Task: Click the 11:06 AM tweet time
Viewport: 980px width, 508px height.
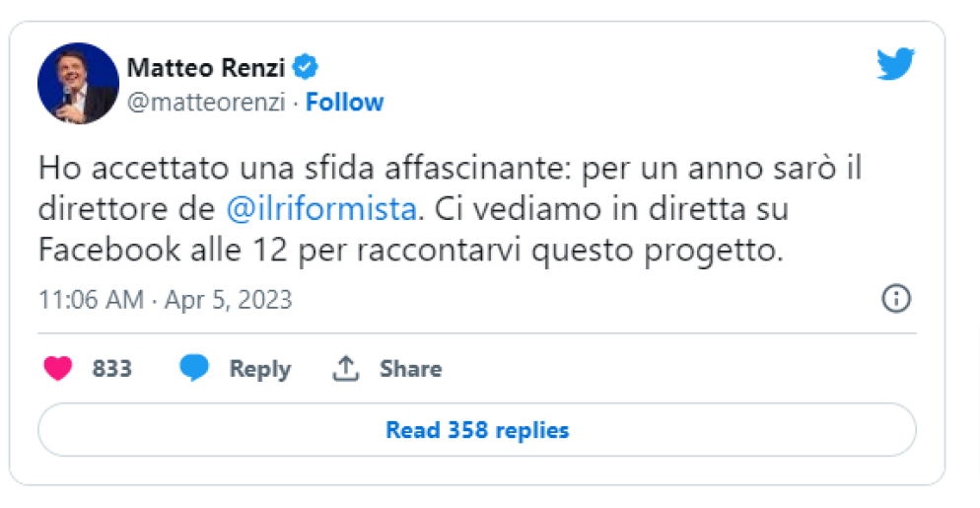Action: (91, 299)
